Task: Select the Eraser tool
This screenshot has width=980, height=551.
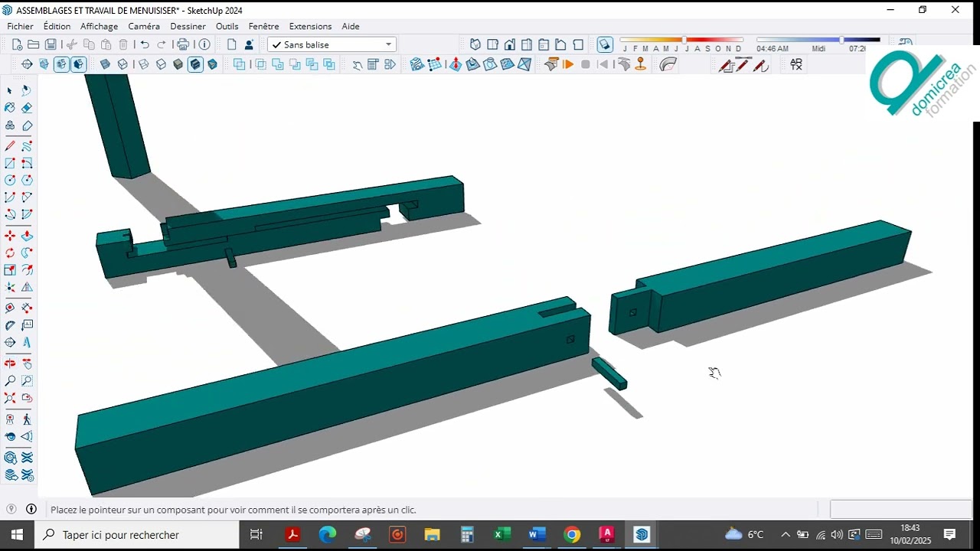Action: 27,108
